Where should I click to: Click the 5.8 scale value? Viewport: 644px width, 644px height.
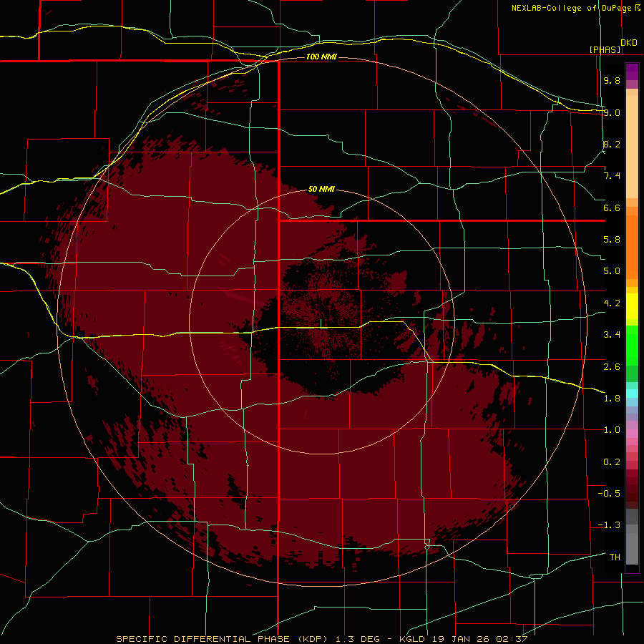(x=612, y=240)
